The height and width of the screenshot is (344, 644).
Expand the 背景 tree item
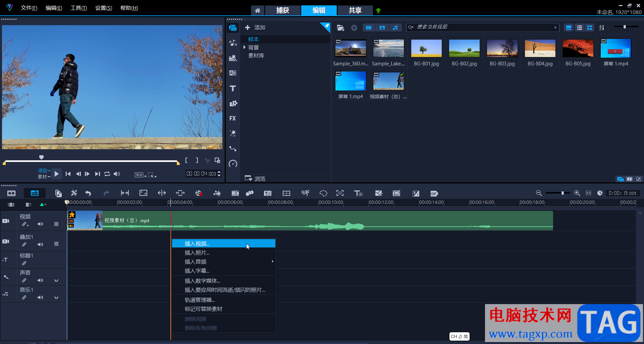point(245,47)
